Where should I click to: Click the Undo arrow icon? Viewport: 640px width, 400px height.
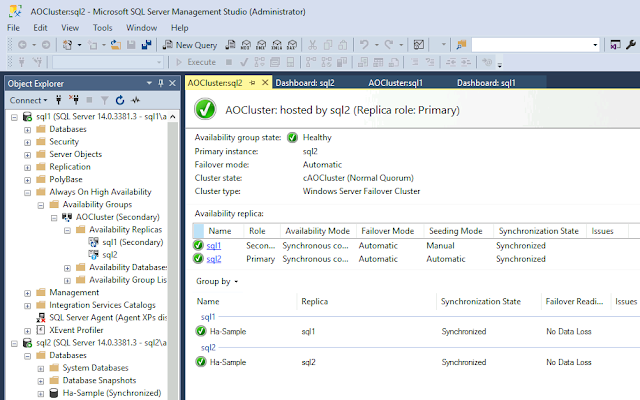click(x=364, y=44)
